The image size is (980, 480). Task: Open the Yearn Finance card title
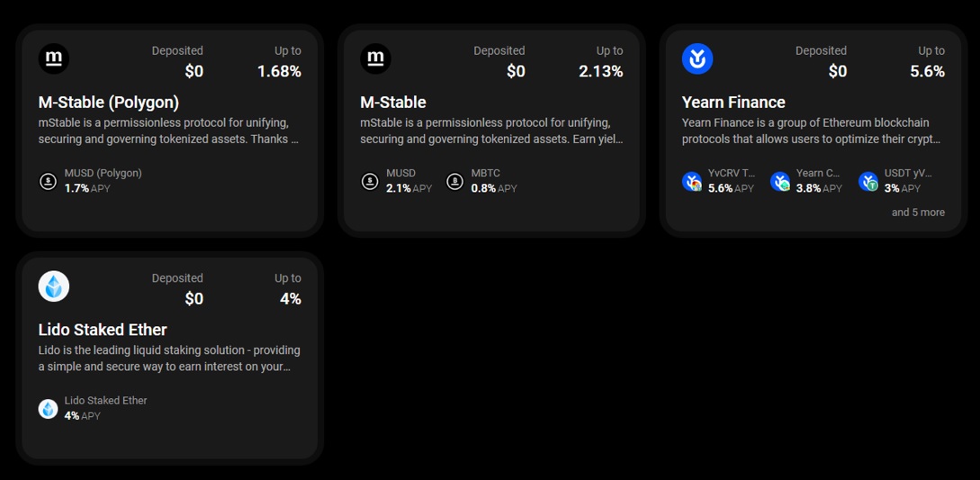pyautogui.click(x=733, y=102)
